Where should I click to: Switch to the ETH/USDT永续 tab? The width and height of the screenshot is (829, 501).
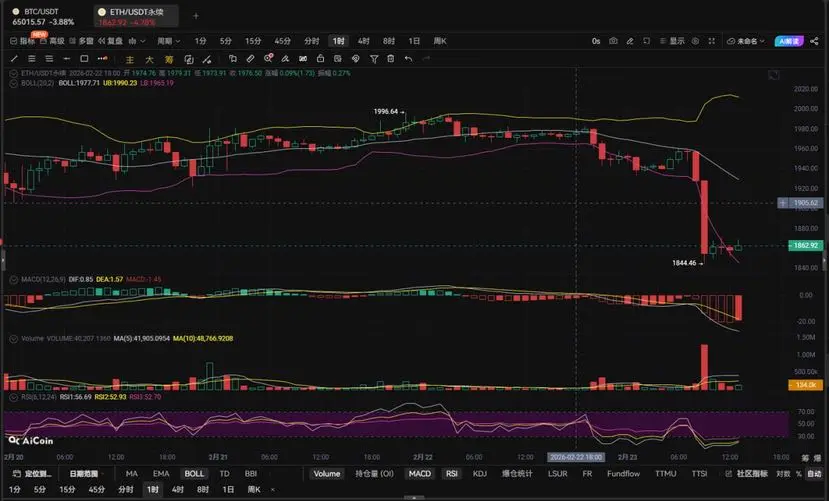(x=136, y=16)
